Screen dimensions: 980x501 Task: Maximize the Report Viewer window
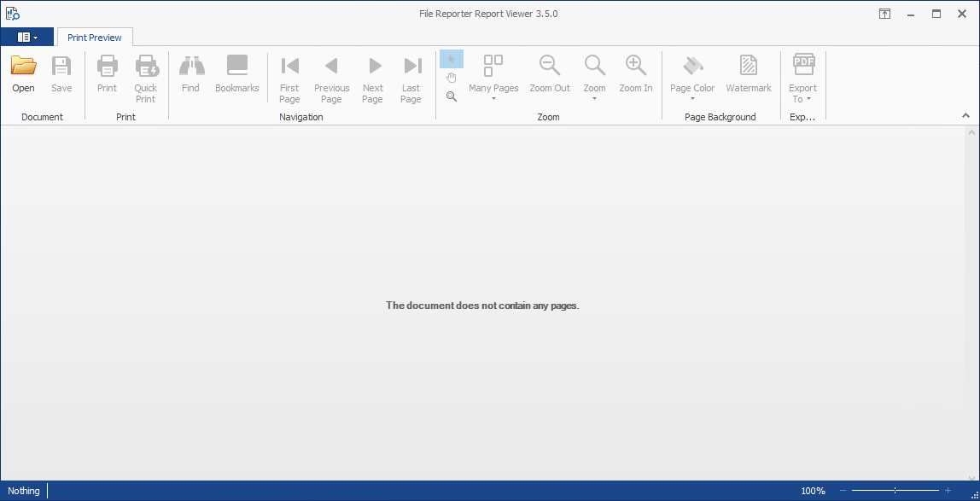click(936, 14)
